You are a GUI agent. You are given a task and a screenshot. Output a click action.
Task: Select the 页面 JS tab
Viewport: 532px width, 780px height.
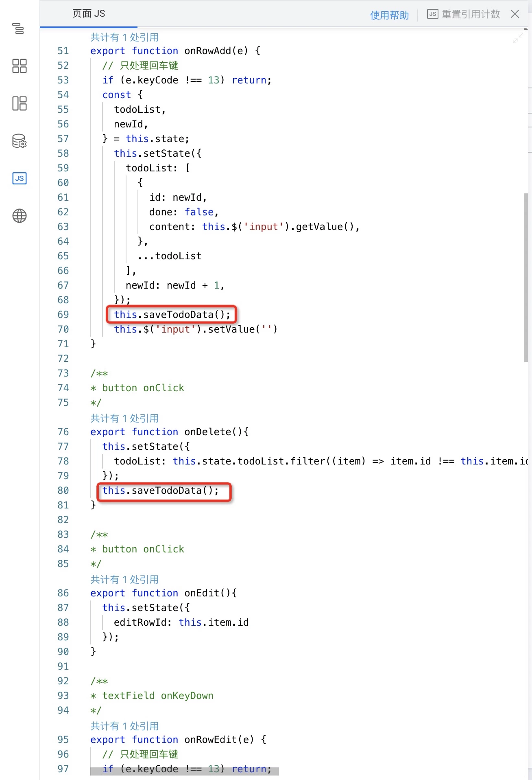pyautogui.click(x=89, y=14)
